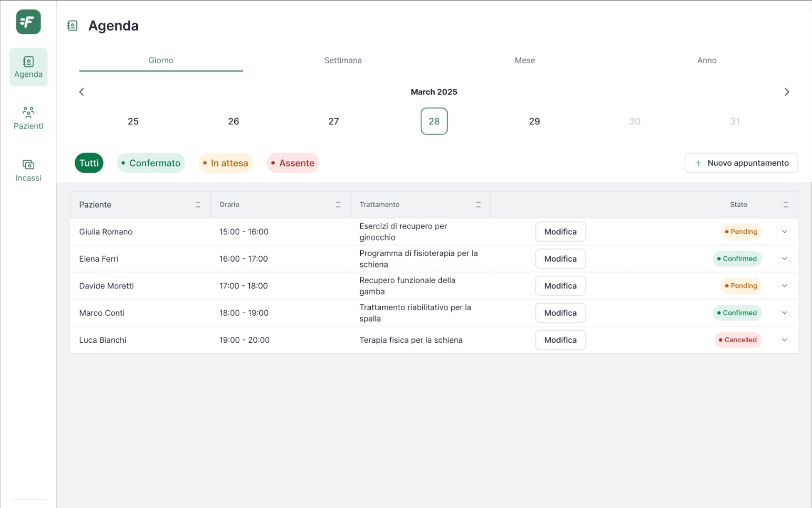Open Stato column menu icon
812x508 pixels.
click(786, 205)
